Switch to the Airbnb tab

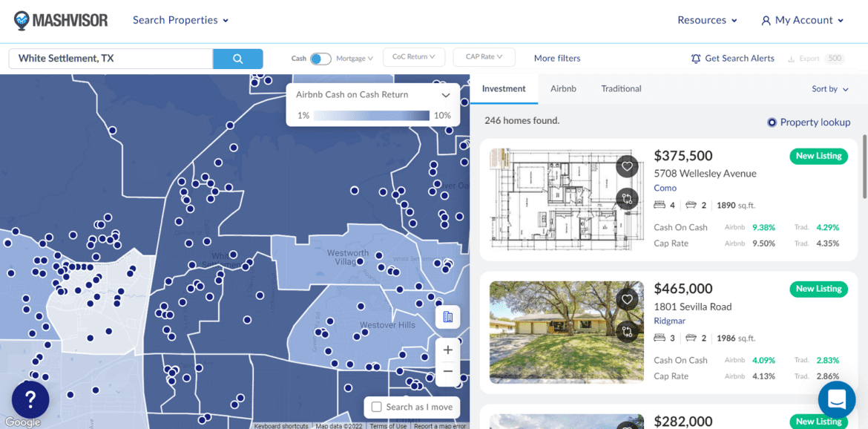[563, 89]
